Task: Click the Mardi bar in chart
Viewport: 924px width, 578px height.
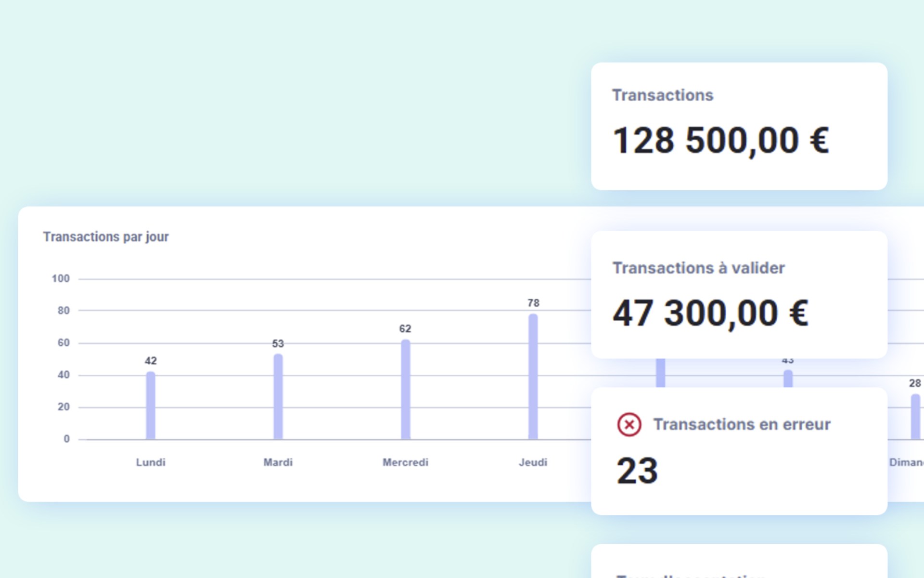Action: [278, 397]
